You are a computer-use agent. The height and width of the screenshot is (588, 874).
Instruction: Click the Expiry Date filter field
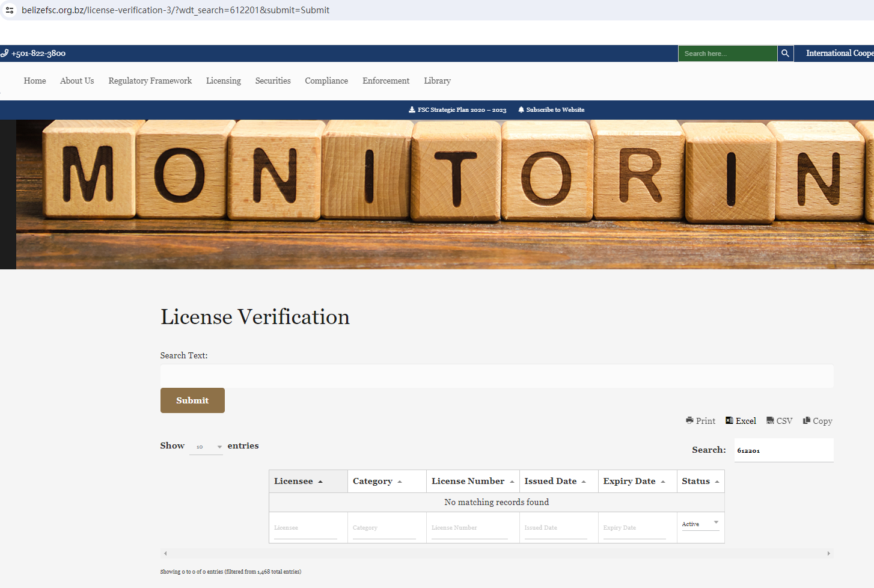tap(635, 528)
